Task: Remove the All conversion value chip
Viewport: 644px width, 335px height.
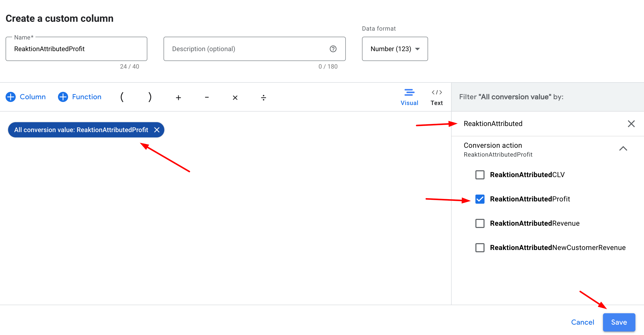Action: tap(157, 130)
